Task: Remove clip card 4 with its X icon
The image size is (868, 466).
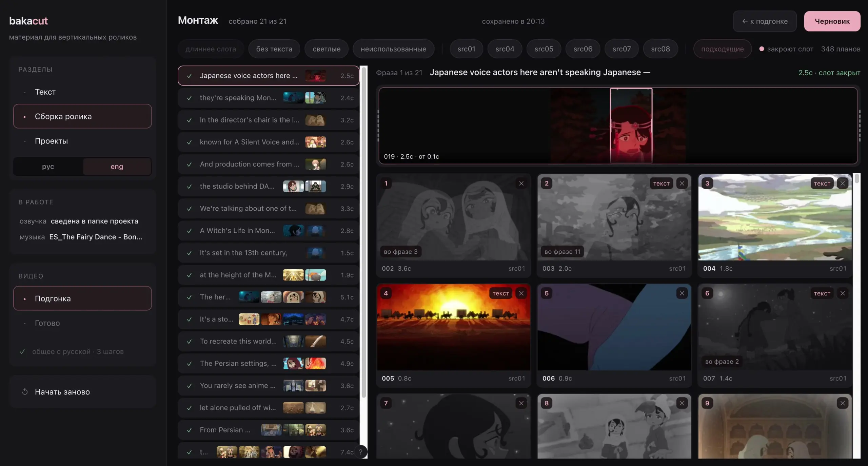Action: [521, 293]
